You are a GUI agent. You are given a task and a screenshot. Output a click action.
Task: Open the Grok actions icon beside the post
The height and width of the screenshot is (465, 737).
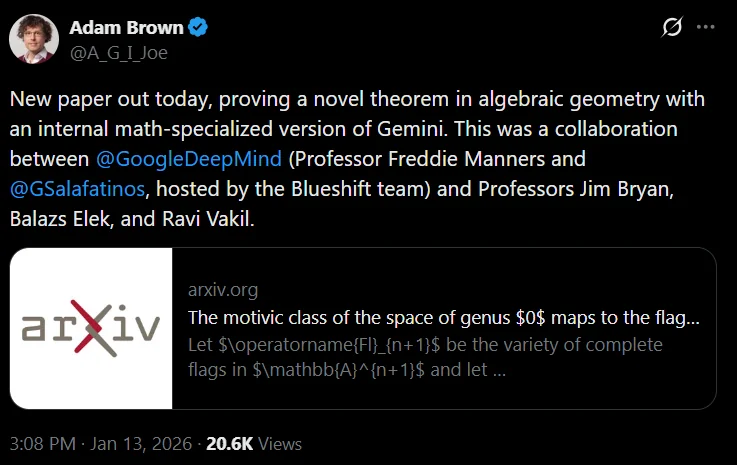673,30
